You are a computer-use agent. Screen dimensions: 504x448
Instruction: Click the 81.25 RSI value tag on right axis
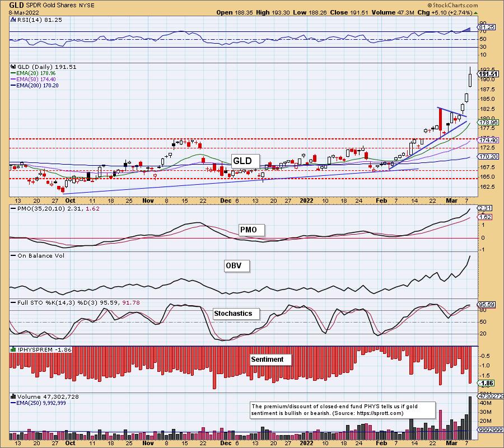487,27
